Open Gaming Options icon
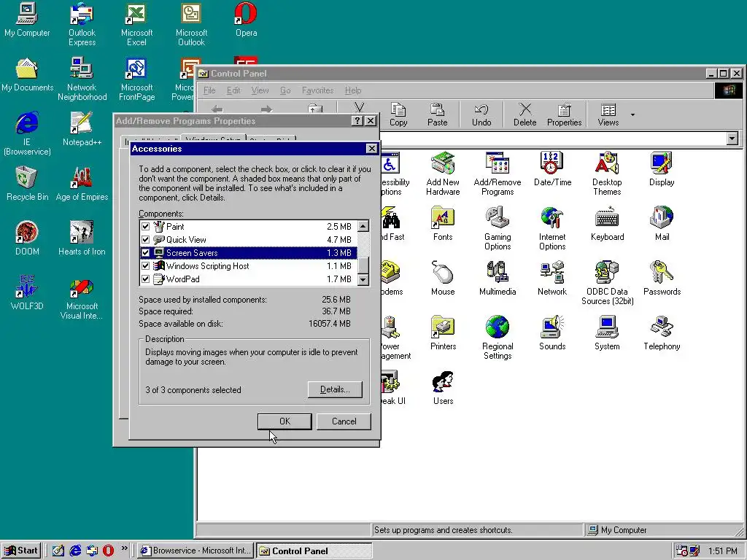This screenshot has height=560, width=747. 498,228
